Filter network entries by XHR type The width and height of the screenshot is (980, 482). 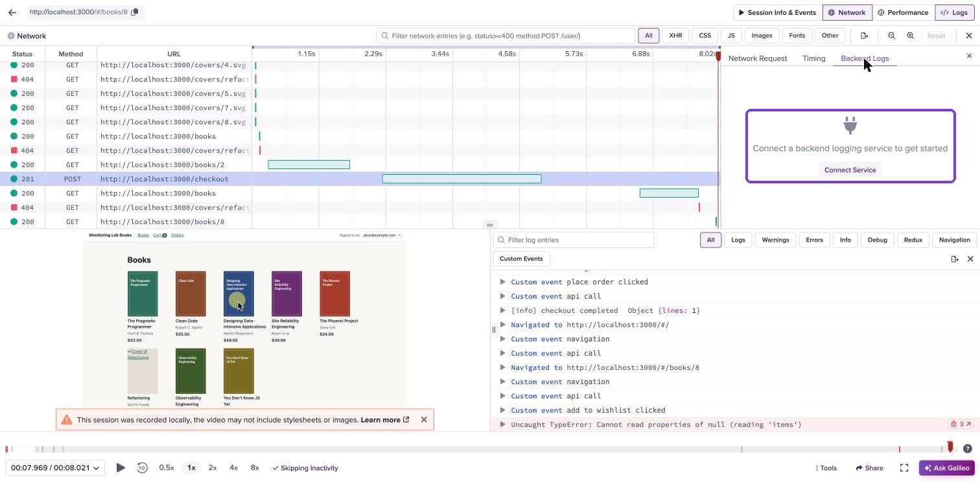675,36
